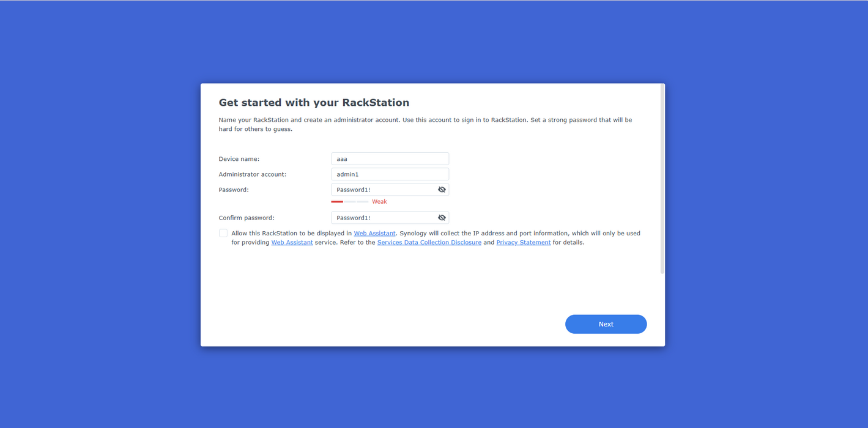
Task: Click the Device name input containing 'aaa'
Action: (390, 159)
